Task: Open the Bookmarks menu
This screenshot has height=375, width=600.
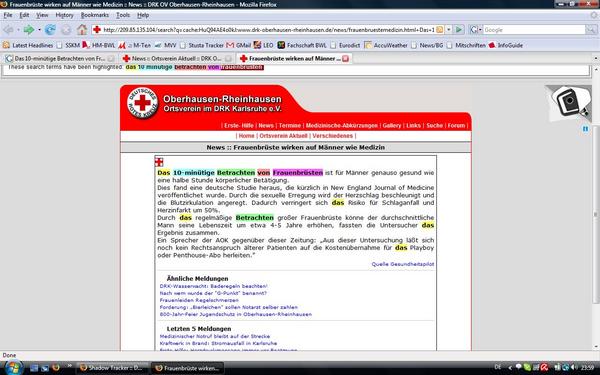Action: [x=95, y=15]
